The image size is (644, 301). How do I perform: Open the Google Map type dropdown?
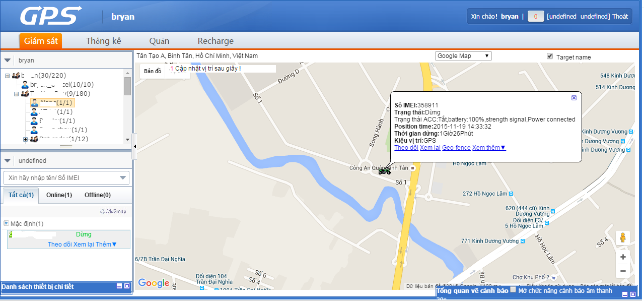[x=463, y=56]
